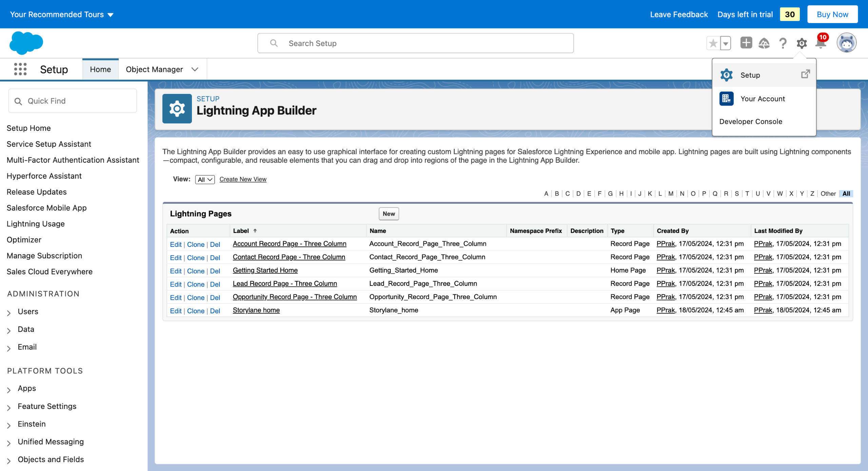Click the setup gear icon in header
The height and width of the screenshot is (471, 868).
(x=802, y=43)
